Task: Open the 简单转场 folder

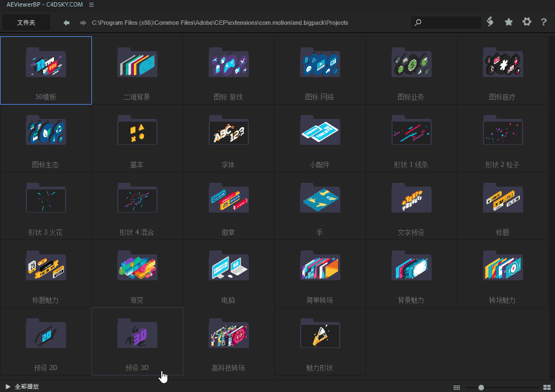Action: [320, 274]
